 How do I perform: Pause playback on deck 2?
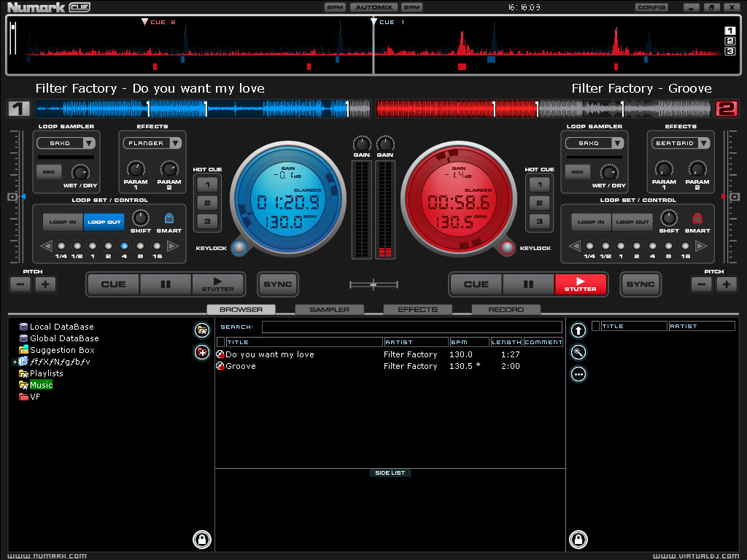[528, 284]
